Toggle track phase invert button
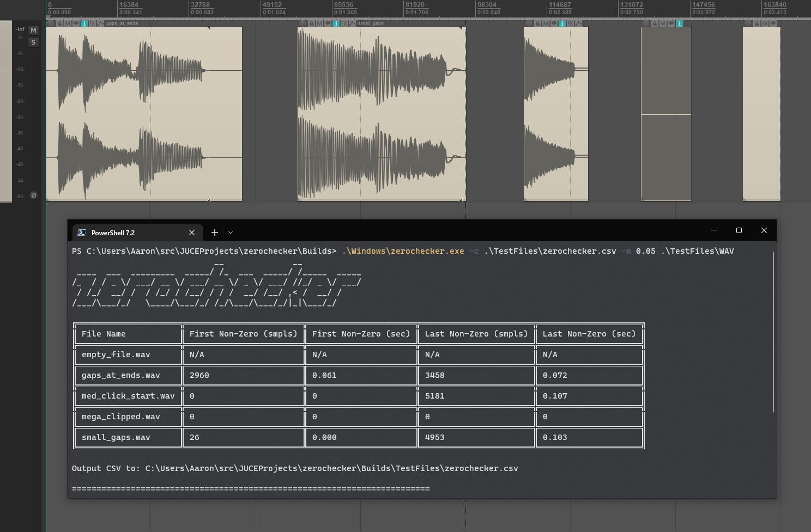 click(33, 195)
